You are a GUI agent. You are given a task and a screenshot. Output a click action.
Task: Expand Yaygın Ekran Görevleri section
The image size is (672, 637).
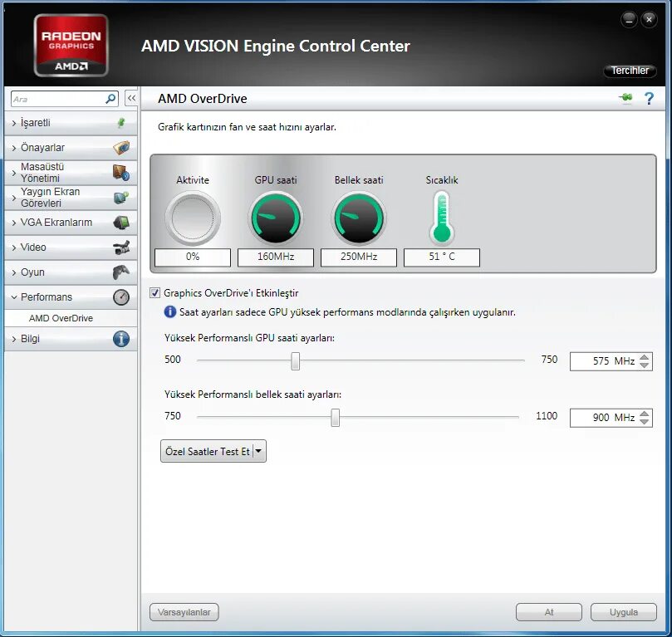tap(14, 198)
